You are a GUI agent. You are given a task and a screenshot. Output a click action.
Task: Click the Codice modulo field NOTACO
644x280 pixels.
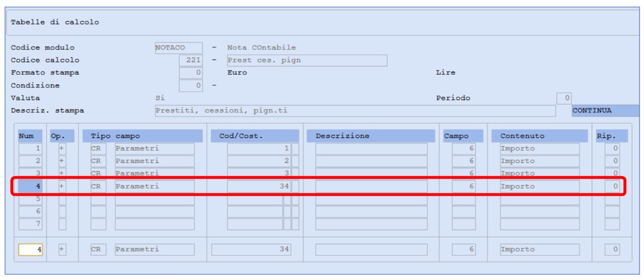coord(179,47)
